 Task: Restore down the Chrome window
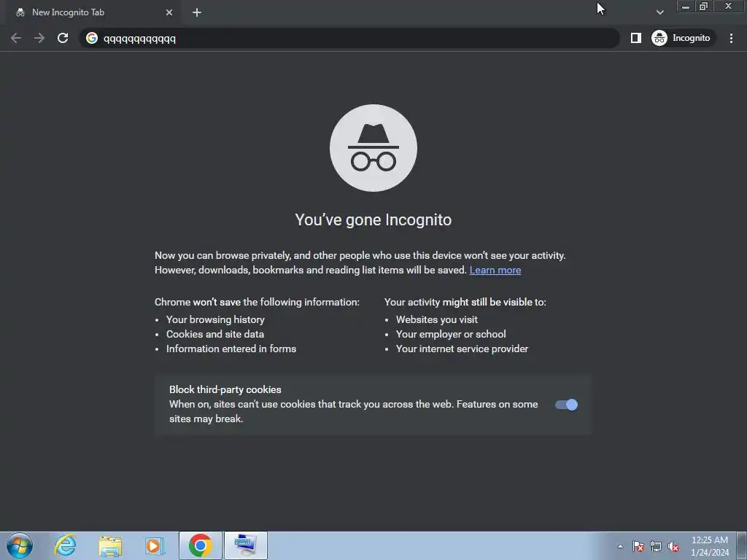[704, 6]
